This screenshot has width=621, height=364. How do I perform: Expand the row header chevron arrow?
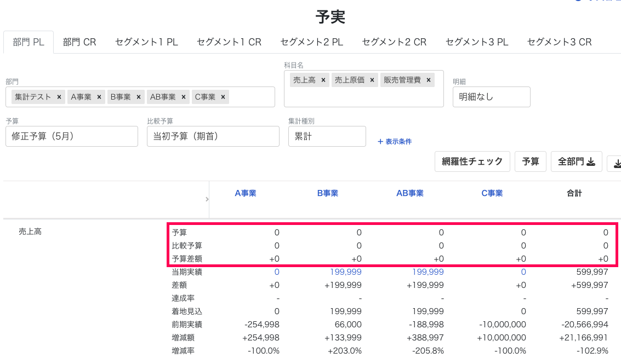(207, 199)
